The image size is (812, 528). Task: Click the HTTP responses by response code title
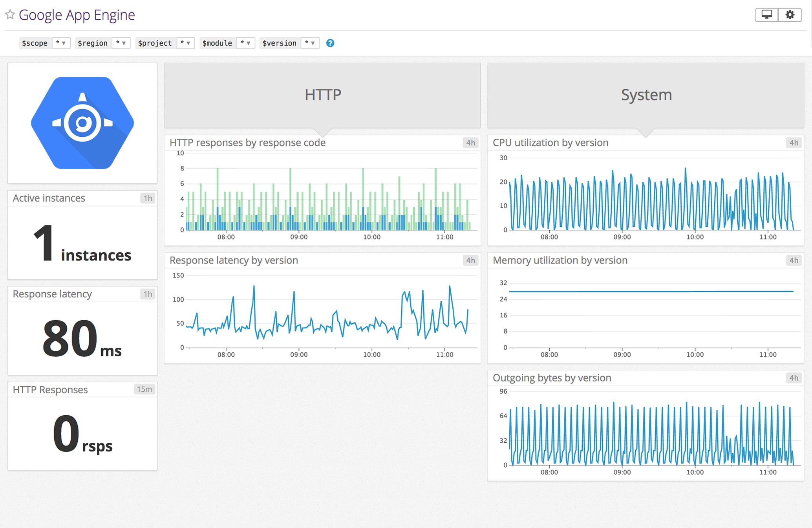pos(247,143)
